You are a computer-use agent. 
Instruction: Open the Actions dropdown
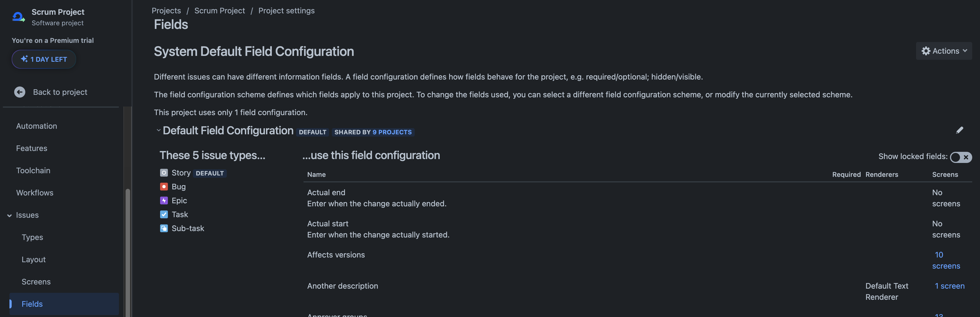[944, 51]
